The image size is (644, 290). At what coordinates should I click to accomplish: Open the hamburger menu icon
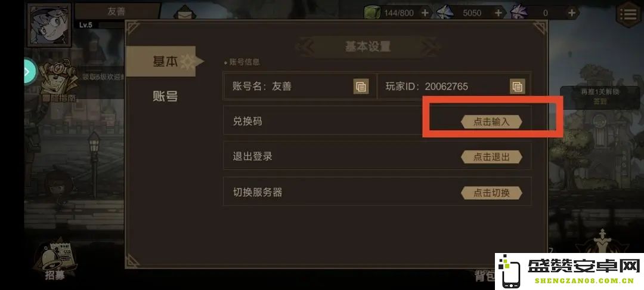click(x=629, y=14)
